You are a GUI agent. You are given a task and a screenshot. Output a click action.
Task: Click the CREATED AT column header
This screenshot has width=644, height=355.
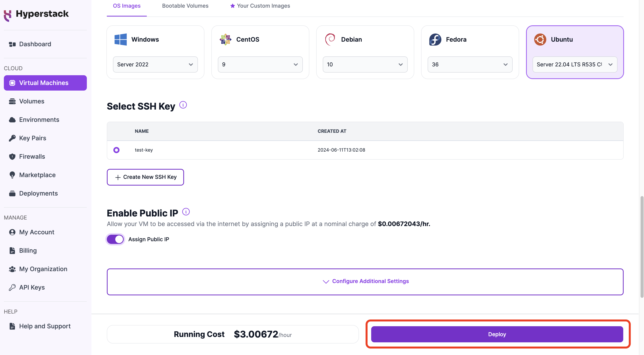pos(332,131)
